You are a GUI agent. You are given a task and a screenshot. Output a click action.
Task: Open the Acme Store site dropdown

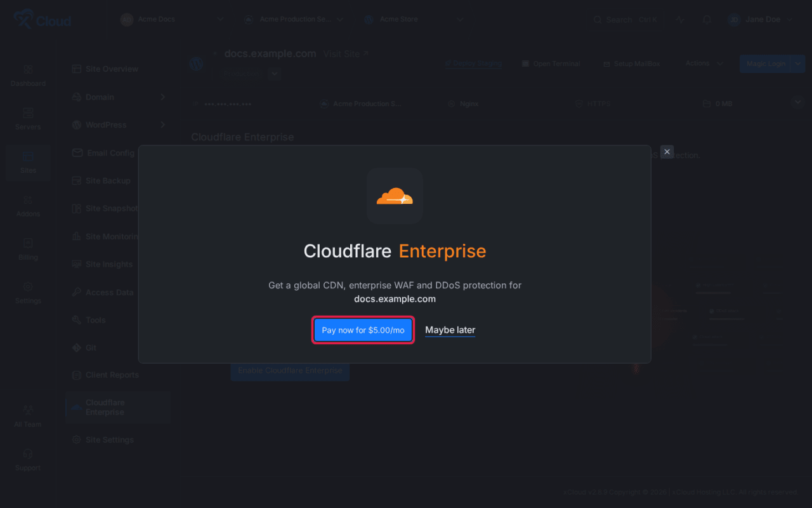[414, 20]
